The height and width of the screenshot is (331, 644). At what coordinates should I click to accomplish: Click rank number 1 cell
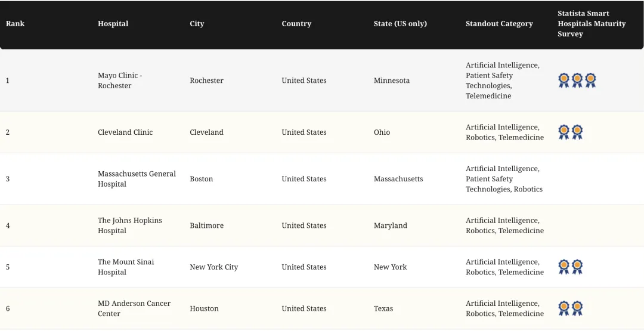pos(7,81)
